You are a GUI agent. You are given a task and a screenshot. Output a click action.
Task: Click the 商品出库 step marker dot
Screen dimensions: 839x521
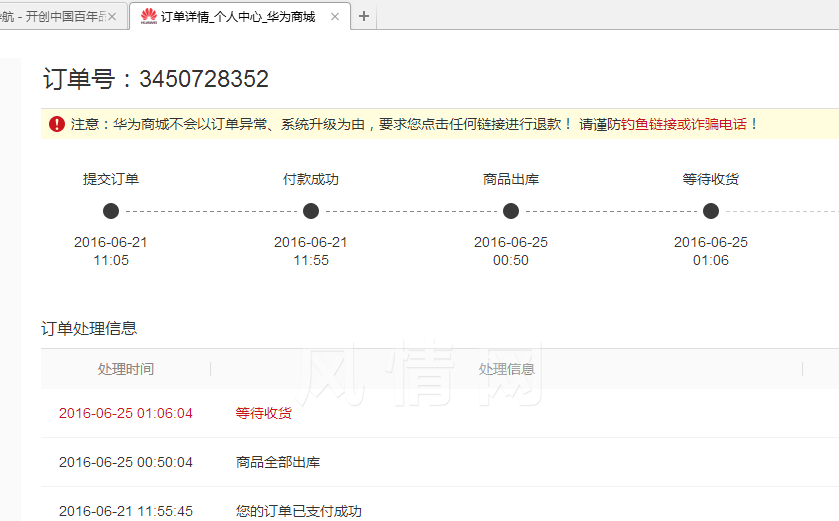click(x=511, y=211)
